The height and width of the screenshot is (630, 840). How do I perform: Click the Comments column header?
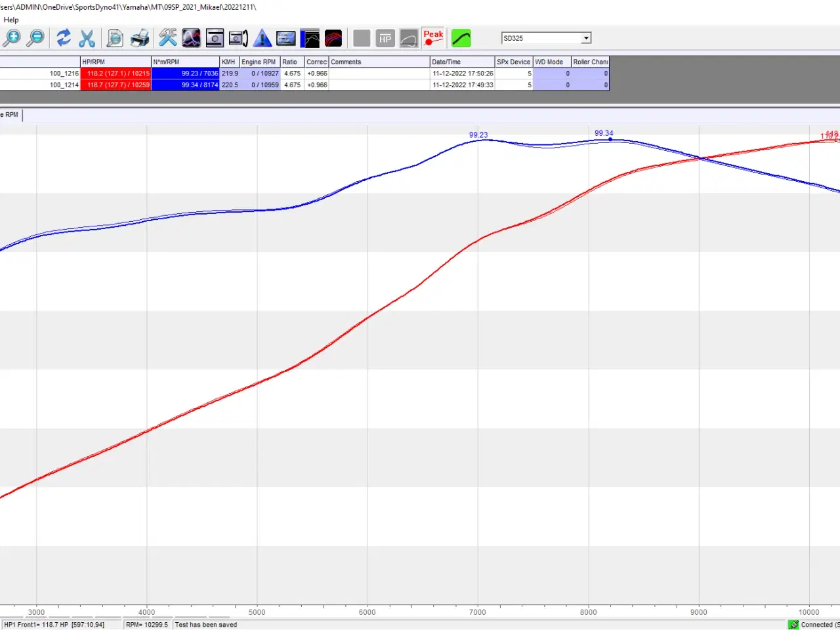379,62
